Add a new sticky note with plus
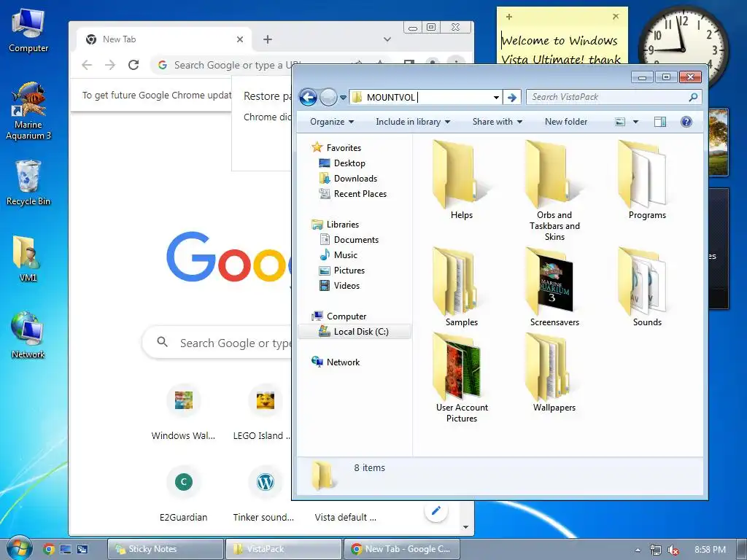The image size is (747, 560). (x=508, y=17)
